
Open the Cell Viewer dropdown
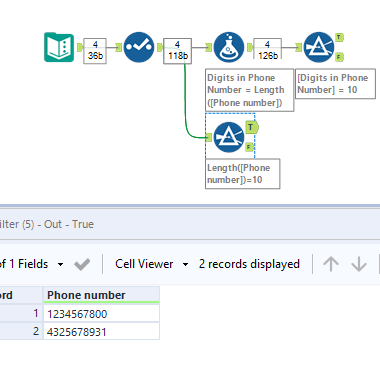coord(185,264)
